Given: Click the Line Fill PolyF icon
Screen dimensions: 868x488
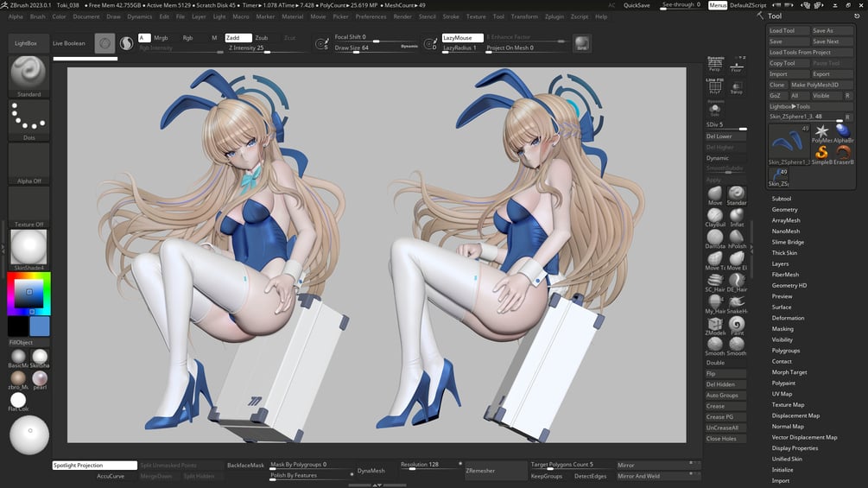Looking at the screenshot, I should pos(714,86).
